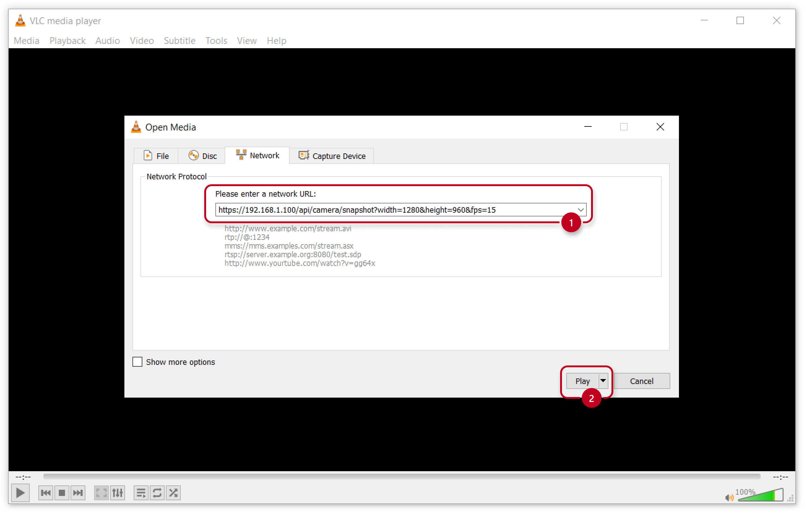Click the VLC cone icon in main title bar
The image size is (812, 512).
pos(20,20)
